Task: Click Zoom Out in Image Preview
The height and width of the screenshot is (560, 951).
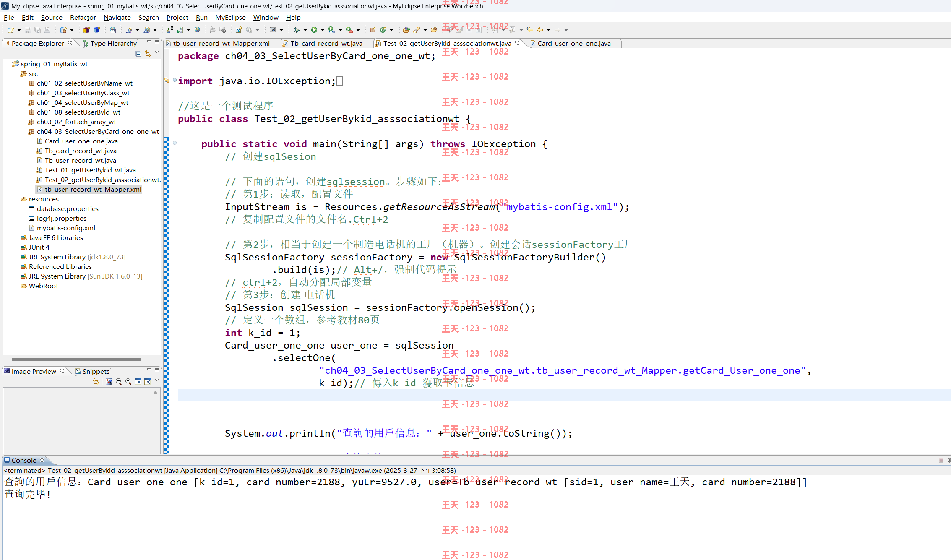Action: pos(119,382)
